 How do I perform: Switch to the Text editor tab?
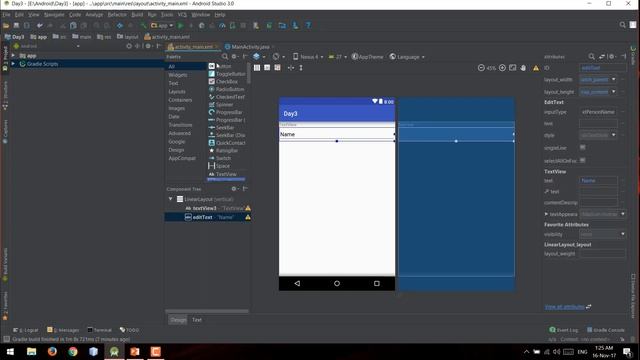[x=197, y=320]
